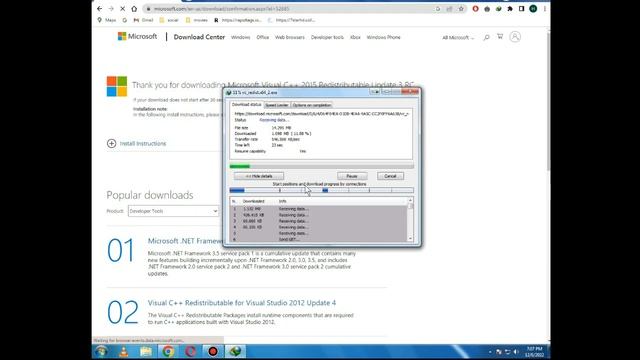
Task: Switch to Chrome in the taskbar
Action: [168, 351]
